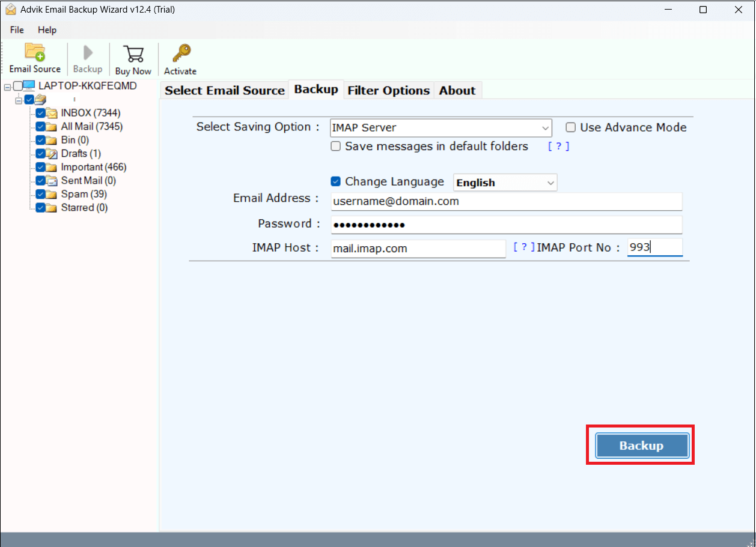The height and width of the screenshot is (547, 756).
Task: Uncheck the Bin folder checkbox
Action: pos(40,140)
